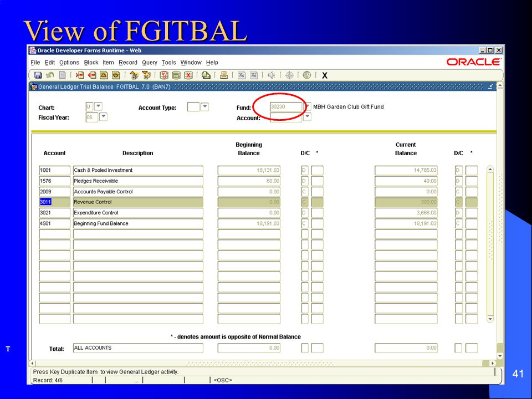532x399 pixels.
Task: Click the second Xtender Xs icon
Action: click(254, 75)
